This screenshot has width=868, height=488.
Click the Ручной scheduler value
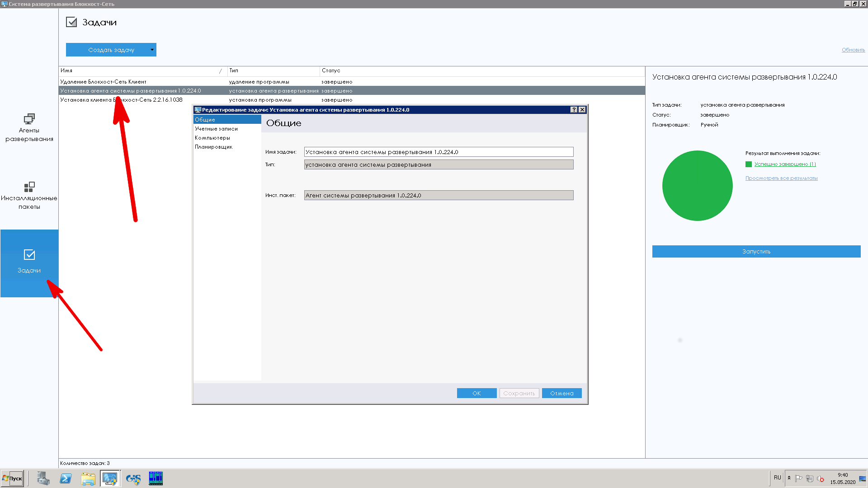tap(709, 125)
